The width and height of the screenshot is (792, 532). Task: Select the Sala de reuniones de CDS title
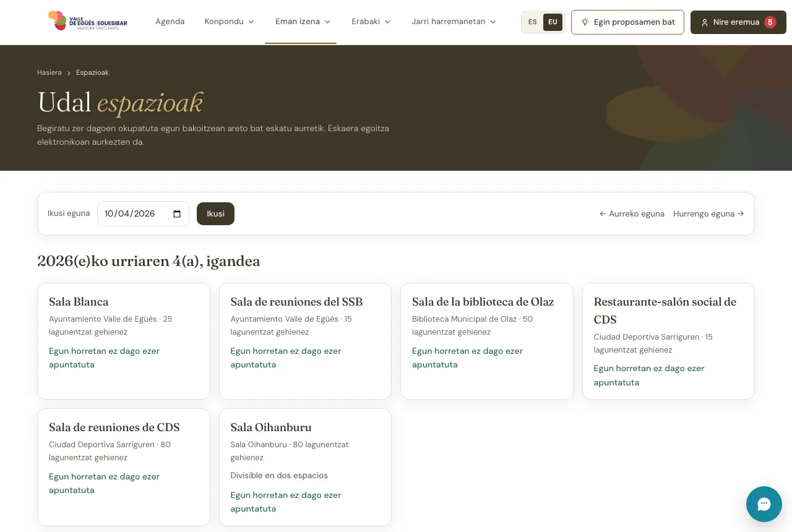(x=114, y=427)
